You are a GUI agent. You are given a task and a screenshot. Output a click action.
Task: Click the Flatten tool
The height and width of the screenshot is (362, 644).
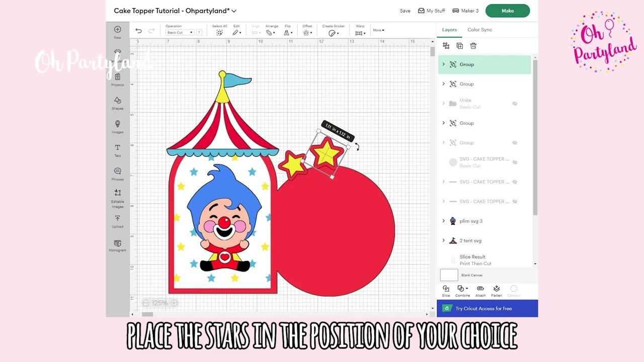[x=497, y=291]
